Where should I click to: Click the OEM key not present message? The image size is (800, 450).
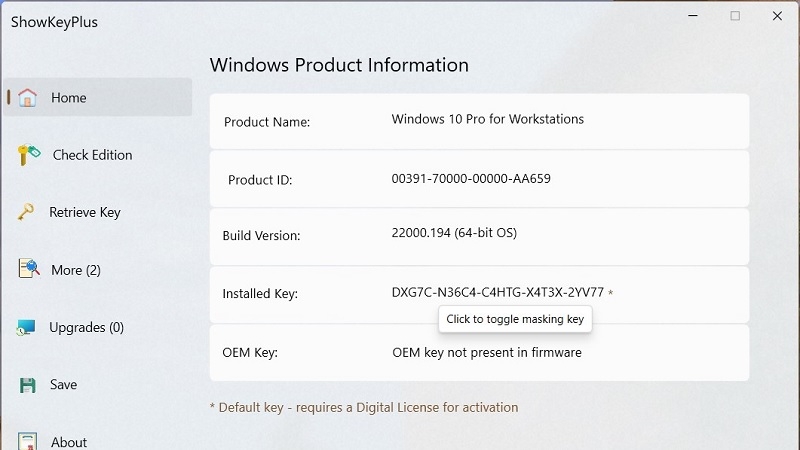[486, 352]
